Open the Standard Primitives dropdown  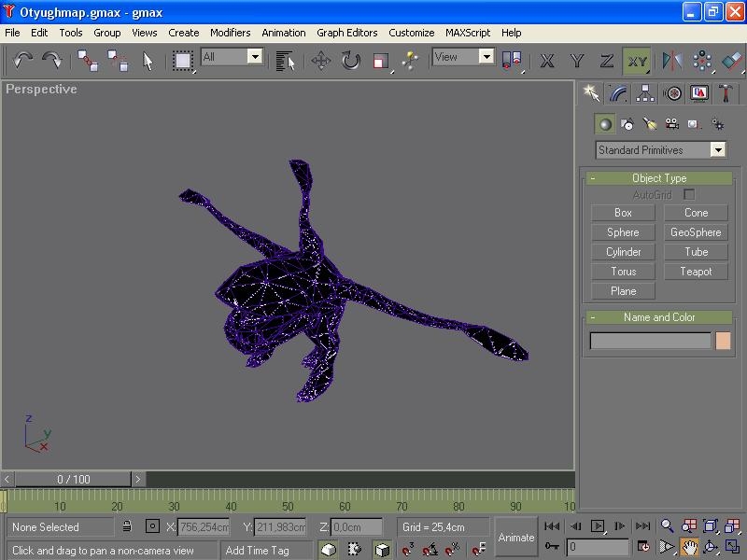pos(717,150)
